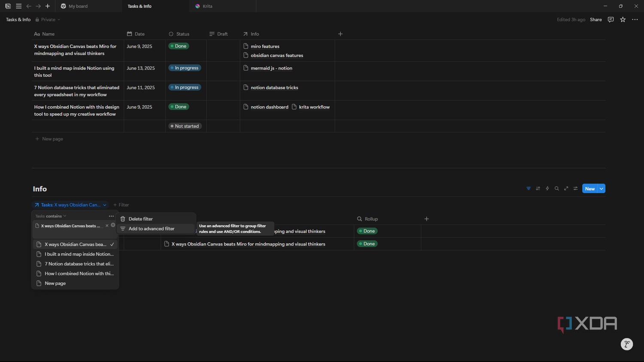
Task: Click In progress status for mind map row
Action: coord(185,68)
